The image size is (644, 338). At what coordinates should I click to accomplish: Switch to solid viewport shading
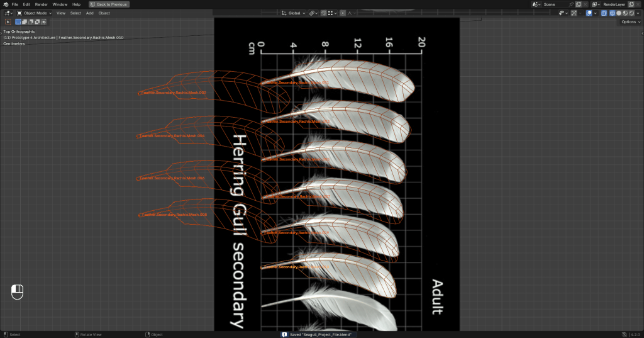(x=618, y=13)
